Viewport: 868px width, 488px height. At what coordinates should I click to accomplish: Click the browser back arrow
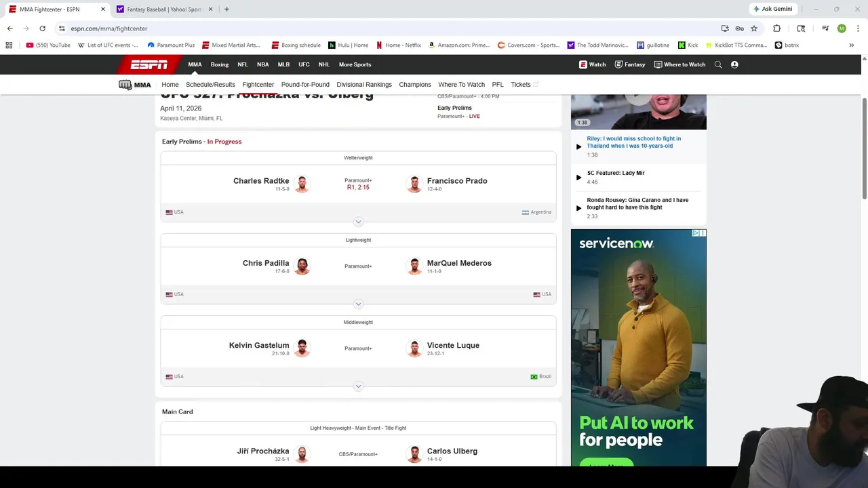9,28
